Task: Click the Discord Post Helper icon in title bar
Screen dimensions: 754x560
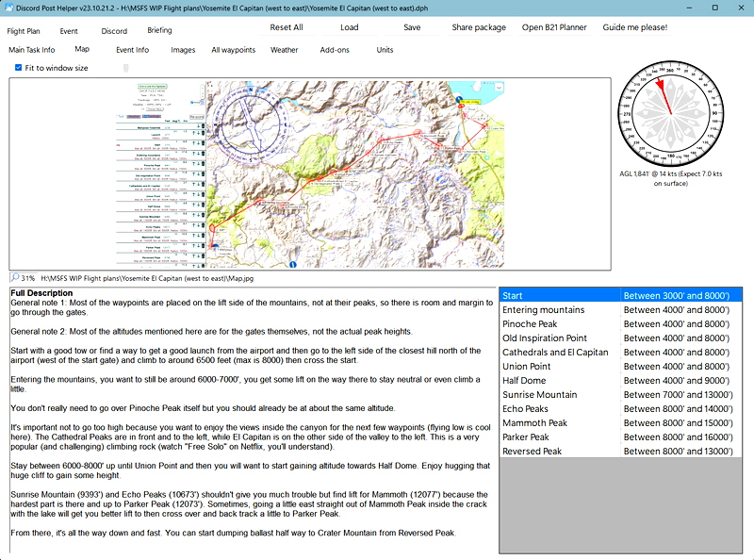Action: (8, 8)
